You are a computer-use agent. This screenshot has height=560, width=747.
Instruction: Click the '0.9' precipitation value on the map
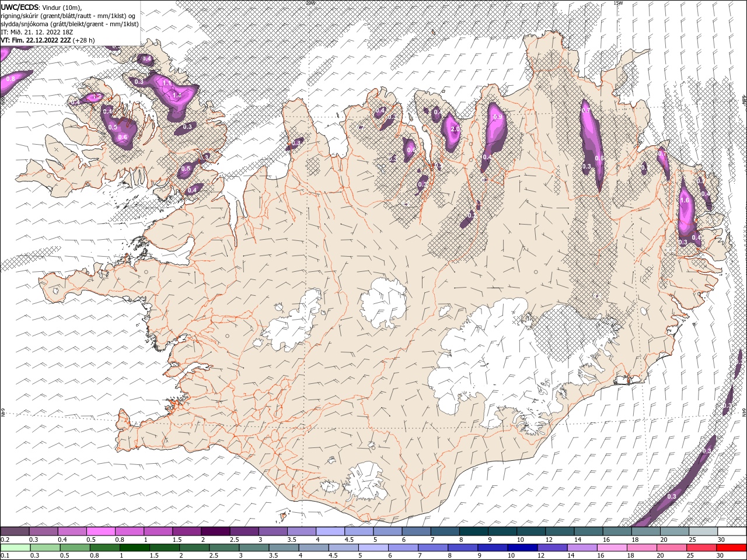[498, 117]
